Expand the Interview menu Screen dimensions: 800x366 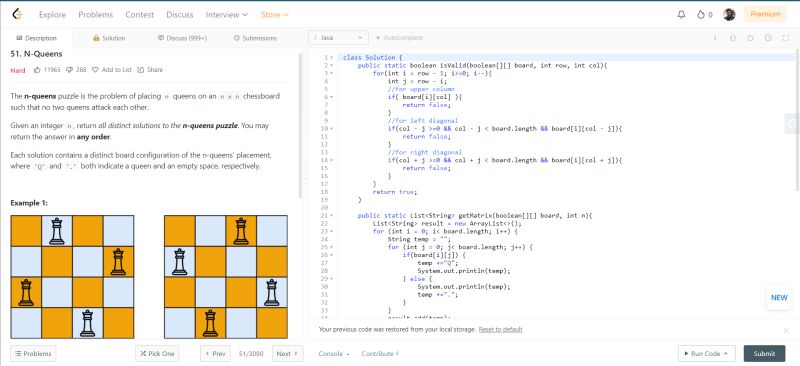(x=227, y=15)
